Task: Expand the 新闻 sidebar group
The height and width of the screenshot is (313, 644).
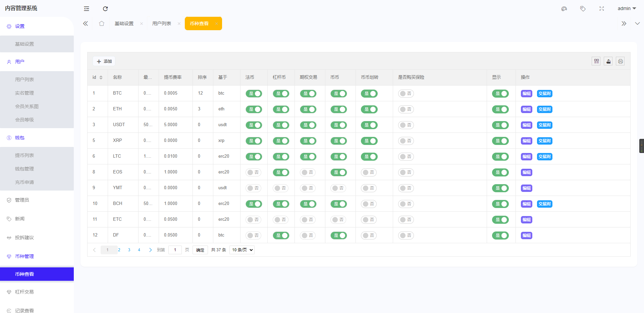Action: click(37, 219)
